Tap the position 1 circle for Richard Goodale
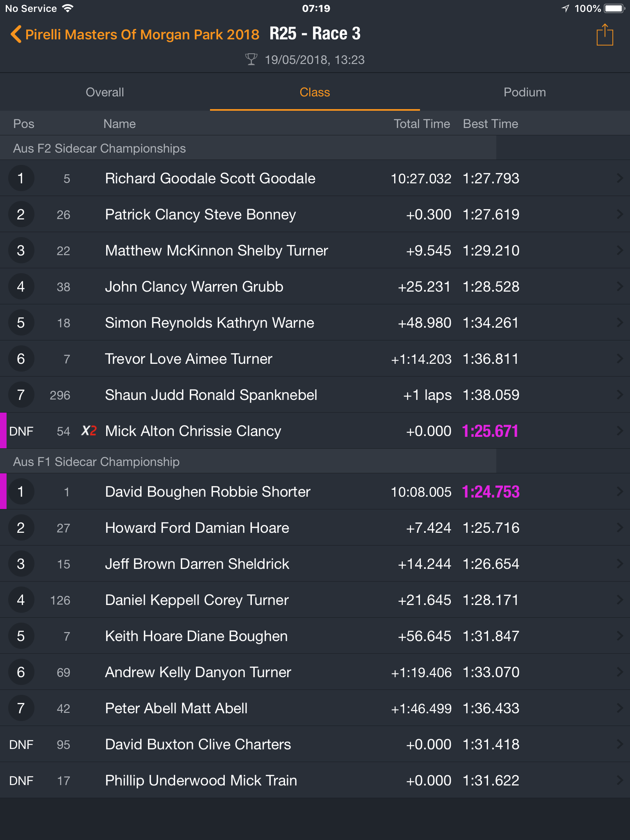The image size is (630, 840). pyautogui.click(x=21, y=178)
